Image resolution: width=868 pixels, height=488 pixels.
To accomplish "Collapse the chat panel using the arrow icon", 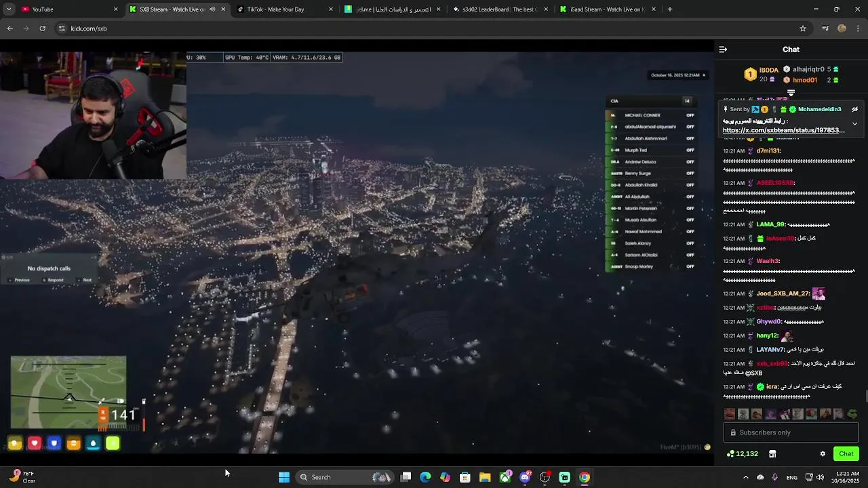I will pos(723,49).
